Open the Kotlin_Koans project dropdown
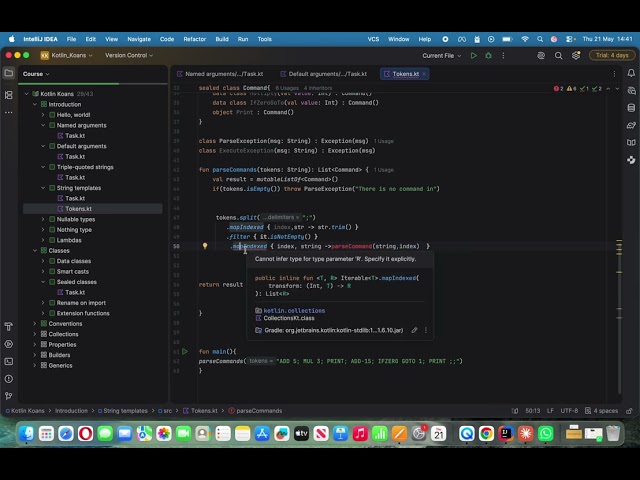The height and width of the screenshot is (480, 640). click(67, 56)
